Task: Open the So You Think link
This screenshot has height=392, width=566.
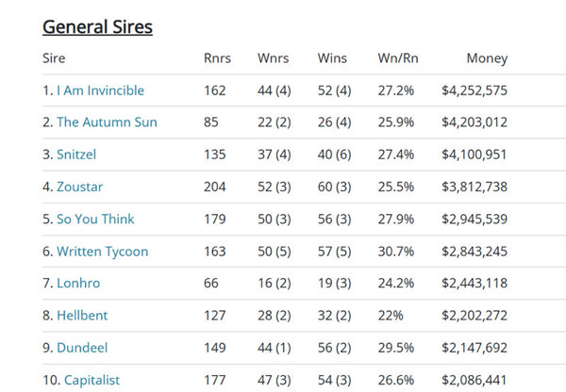Action: click(x=95, y=220)
